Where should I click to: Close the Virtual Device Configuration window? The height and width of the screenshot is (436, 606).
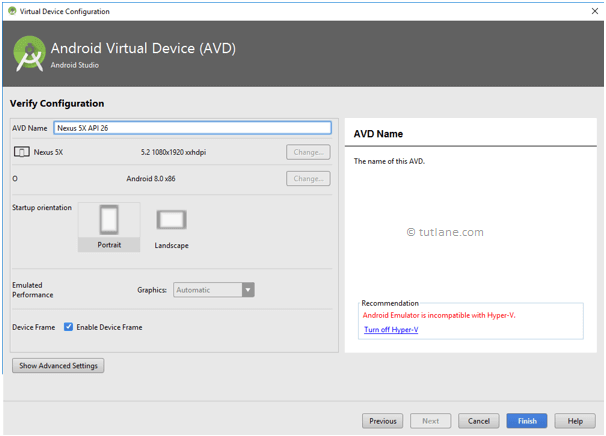coord(594,11)
